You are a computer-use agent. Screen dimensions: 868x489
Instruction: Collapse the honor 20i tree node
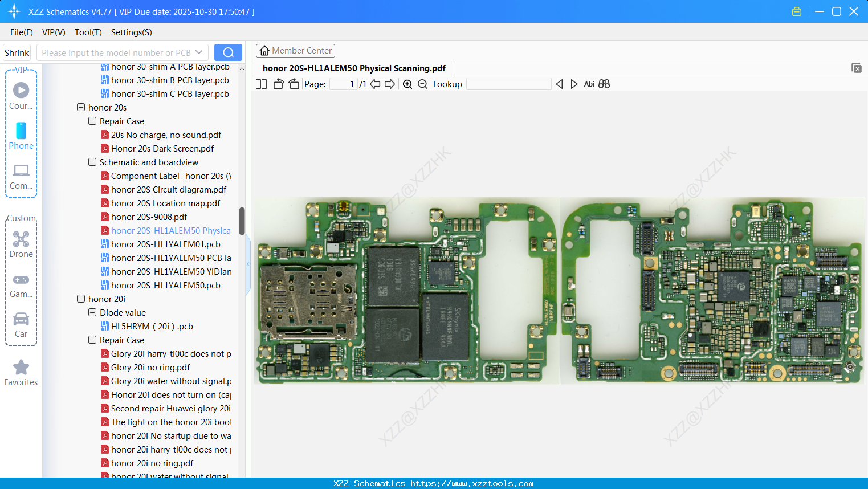click(81, 299)
